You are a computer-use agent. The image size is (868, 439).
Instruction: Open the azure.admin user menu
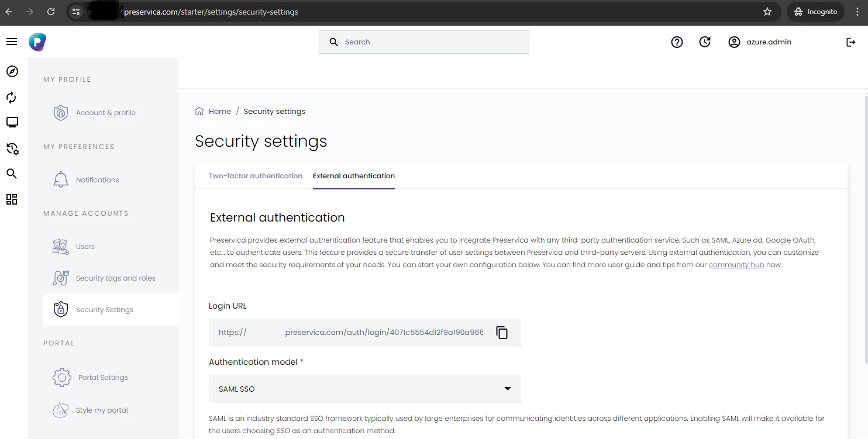[x=760, y=42]
